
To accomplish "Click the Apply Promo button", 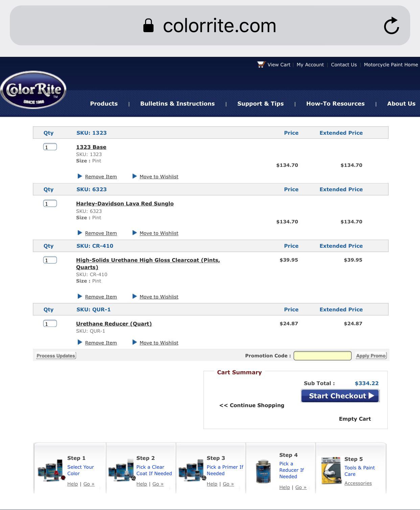I will tap(371, 356).
